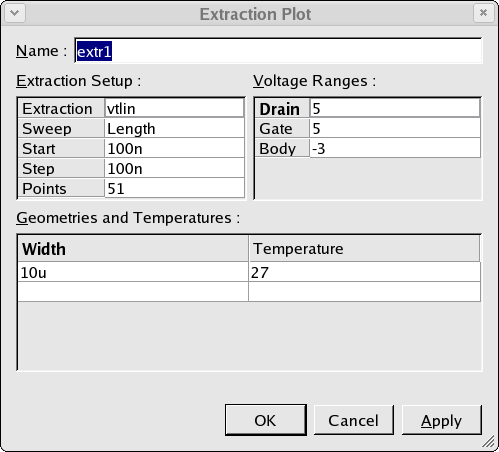499x452 pixels.
Task: Click the Drain row header
Action: tap(282, 109)
